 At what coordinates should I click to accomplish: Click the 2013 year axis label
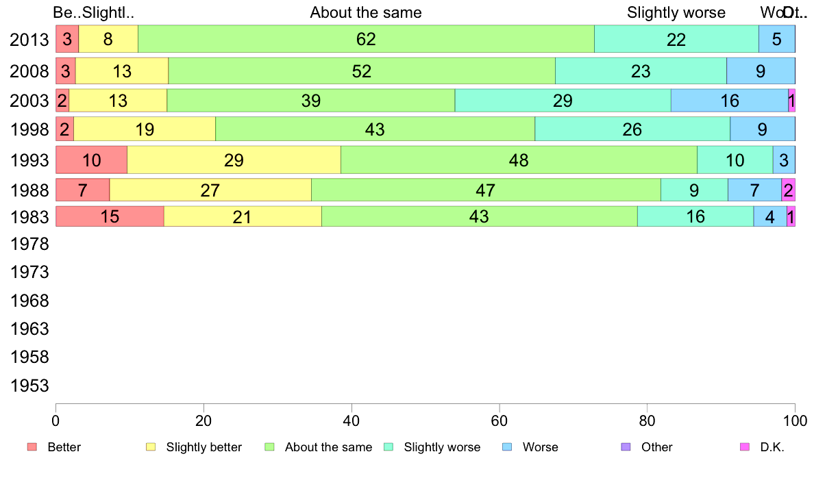[29, 39]
